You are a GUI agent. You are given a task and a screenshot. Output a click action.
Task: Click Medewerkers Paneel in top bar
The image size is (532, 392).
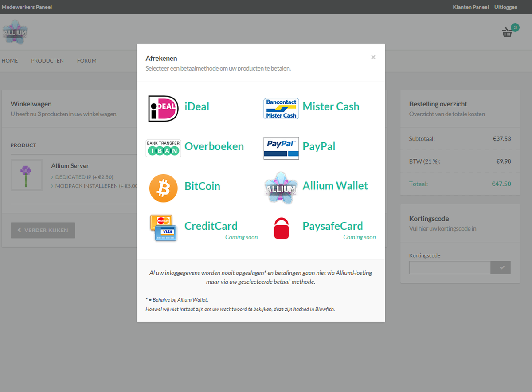click(27, 7)
